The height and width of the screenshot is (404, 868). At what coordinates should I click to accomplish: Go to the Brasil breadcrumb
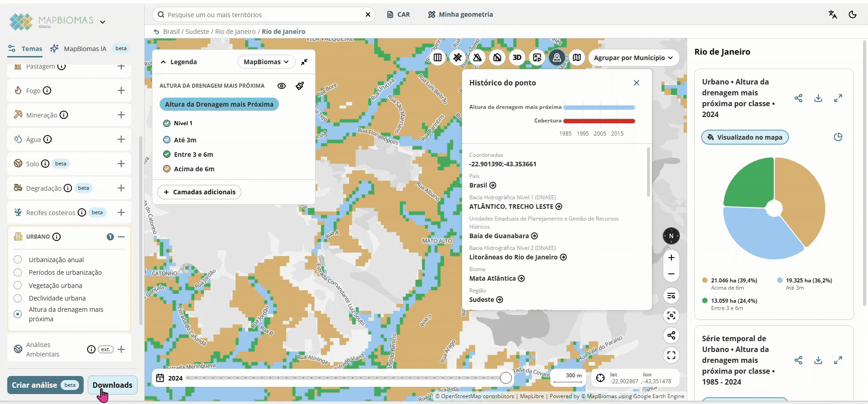pyautogui.click(x=171, y=32)
